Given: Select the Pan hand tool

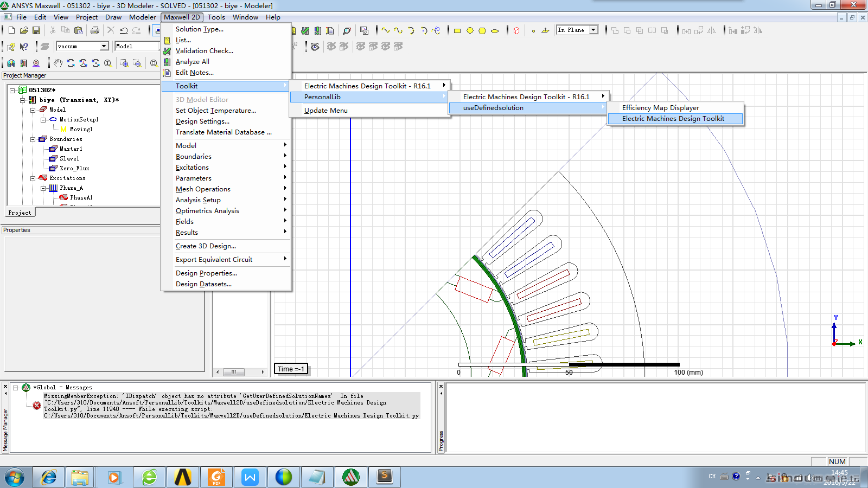Looking at the screenshot, I should [x=58, y=63].
